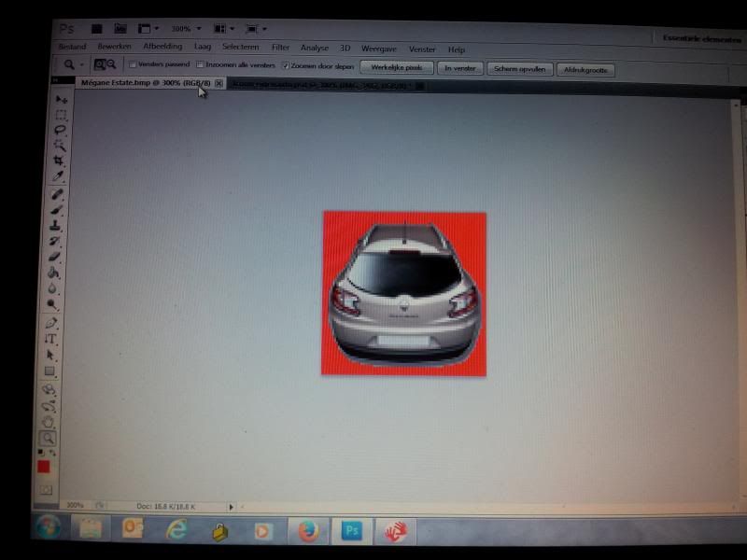Swap foreground and background colors
The image size is (747, 560).
(x=52, y=453)
